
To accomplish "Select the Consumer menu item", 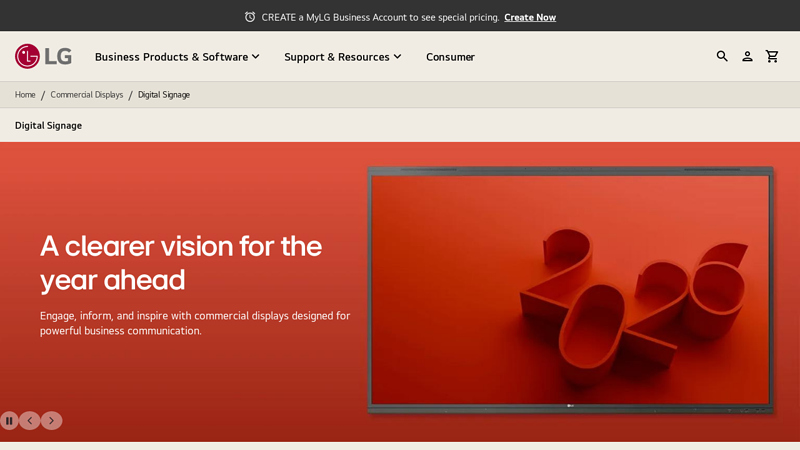I will [x=450, y=57].
